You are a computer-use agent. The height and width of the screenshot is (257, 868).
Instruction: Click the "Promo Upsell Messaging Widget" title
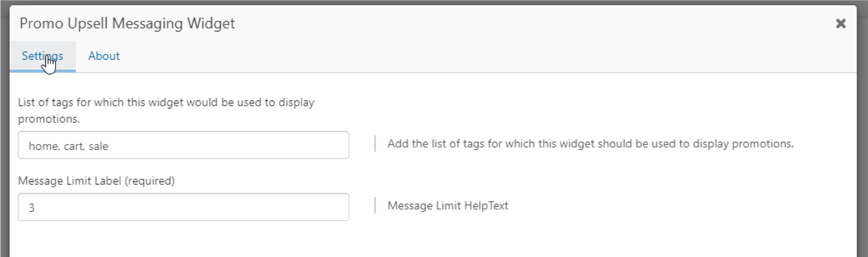pyautogui.click(x=127, y=23)
